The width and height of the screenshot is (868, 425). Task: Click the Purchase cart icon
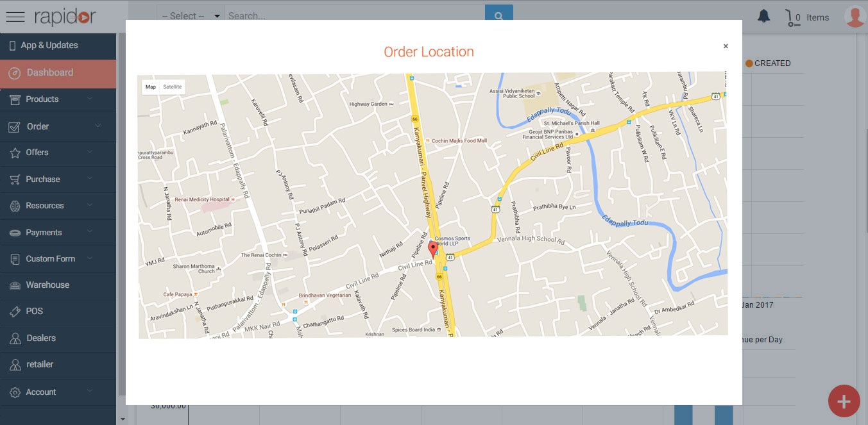(15, 179)
